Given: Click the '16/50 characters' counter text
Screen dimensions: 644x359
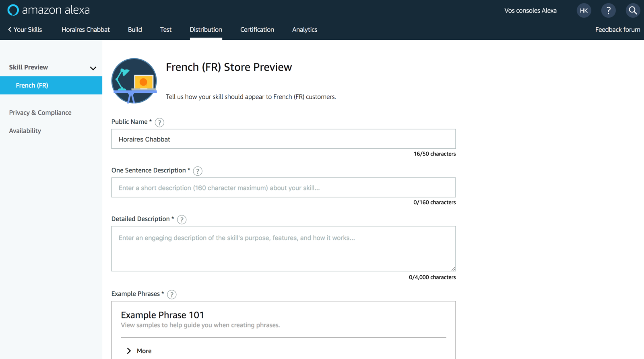Looking at the screenshot, I should (435, 154).
